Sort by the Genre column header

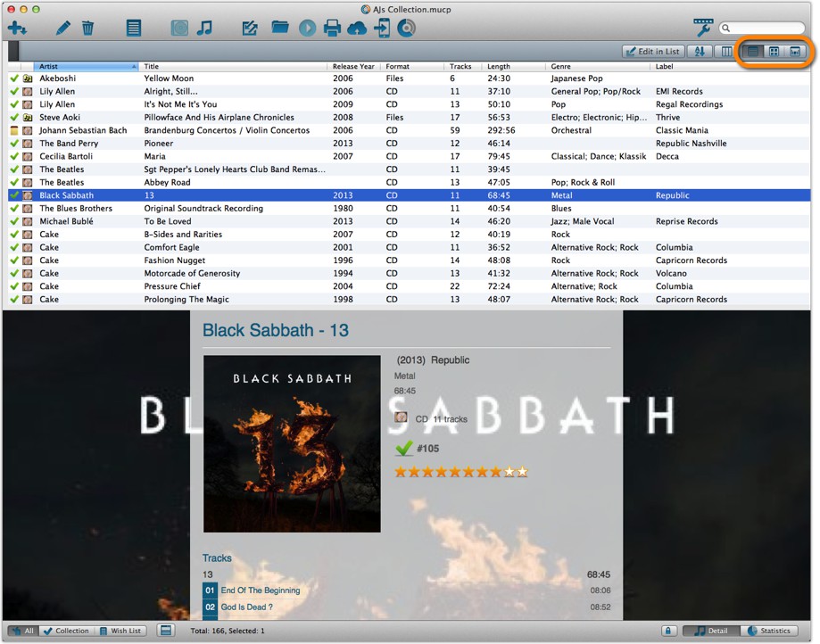598,66
